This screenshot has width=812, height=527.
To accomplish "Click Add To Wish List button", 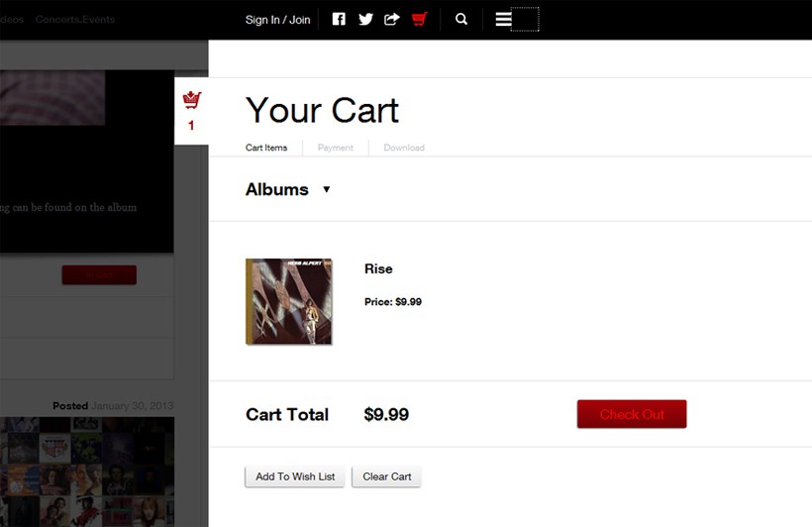I will coord(295,476).
